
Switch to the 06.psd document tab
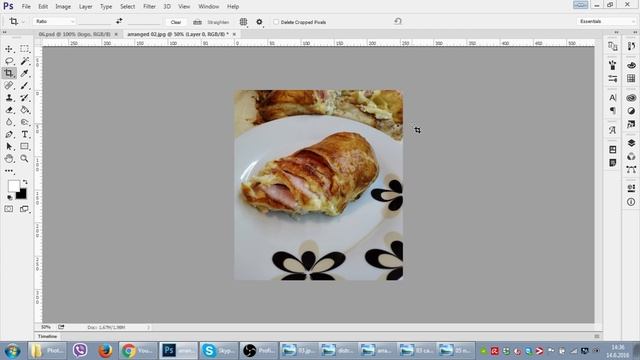(x=74, y=34)
